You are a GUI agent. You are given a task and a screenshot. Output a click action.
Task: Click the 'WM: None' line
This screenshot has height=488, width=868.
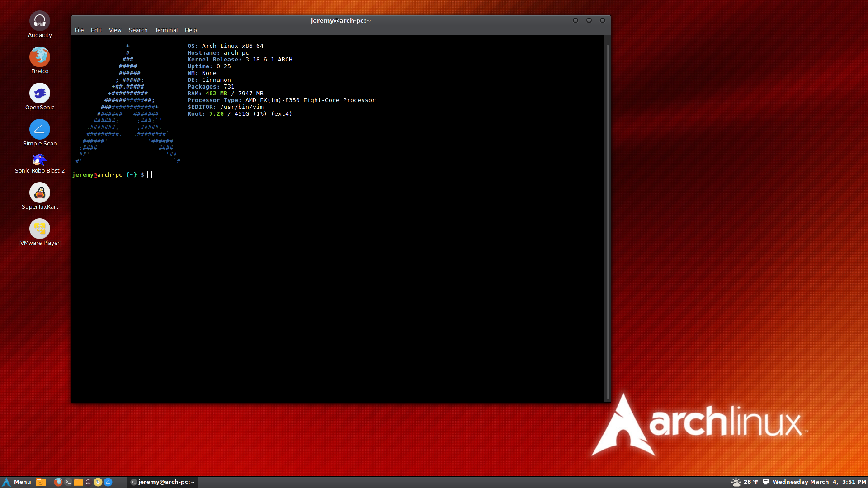click(x=202, y=73)
